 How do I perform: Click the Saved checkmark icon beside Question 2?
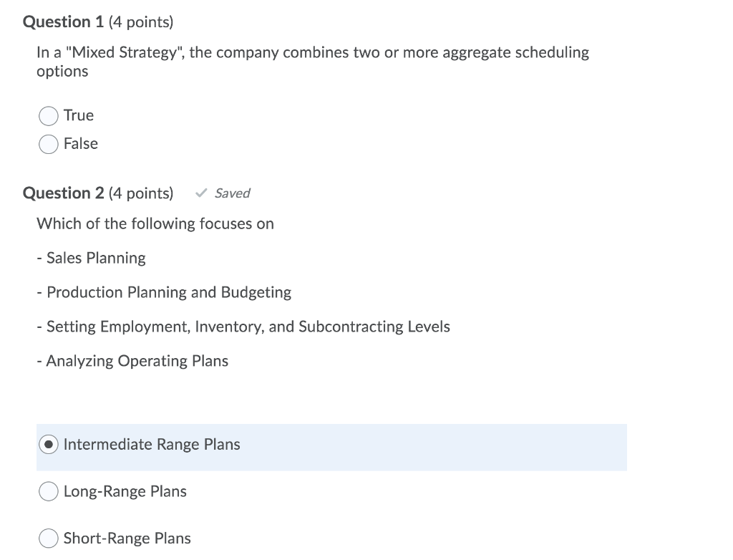click(201, 193)
